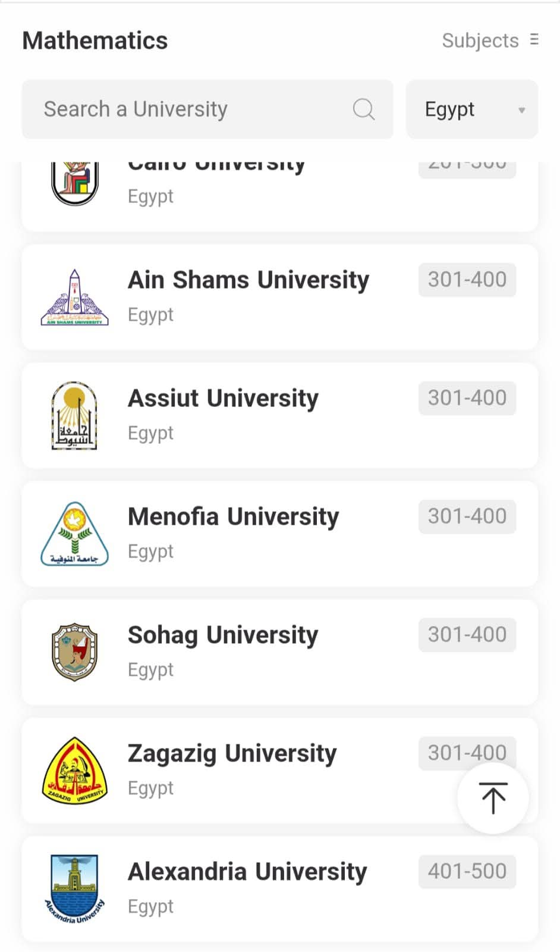560x952 pixels.
Task: Select the Sohag University name
Action: click(223, 635)
